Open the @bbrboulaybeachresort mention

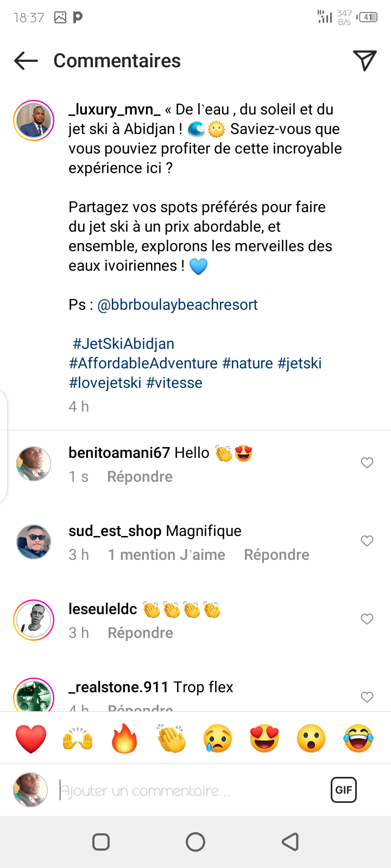coord(178,305)
